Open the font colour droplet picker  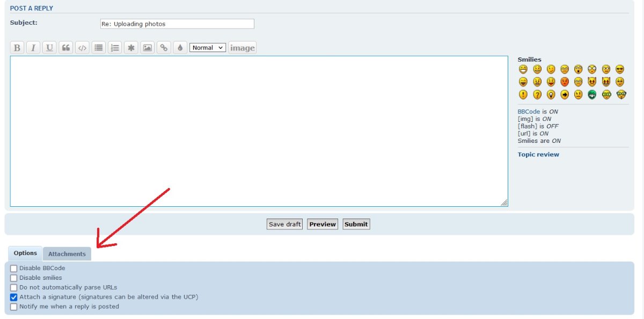click(x=180, y=48)
